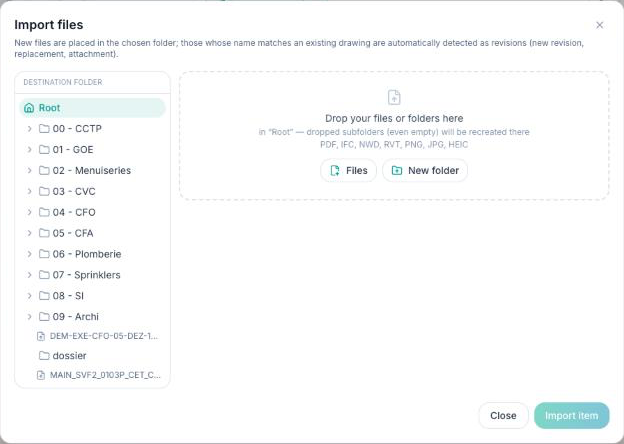Select folder name 03 - CVC

pos(74,191)
